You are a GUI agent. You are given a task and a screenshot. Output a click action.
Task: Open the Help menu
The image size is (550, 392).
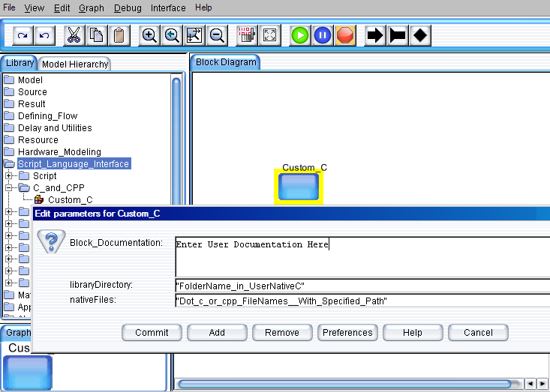(x=203, y=7)
